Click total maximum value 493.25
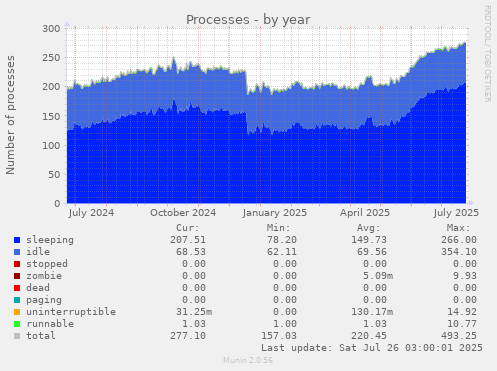This screenshot has height=371, width=497. (459, 336)
